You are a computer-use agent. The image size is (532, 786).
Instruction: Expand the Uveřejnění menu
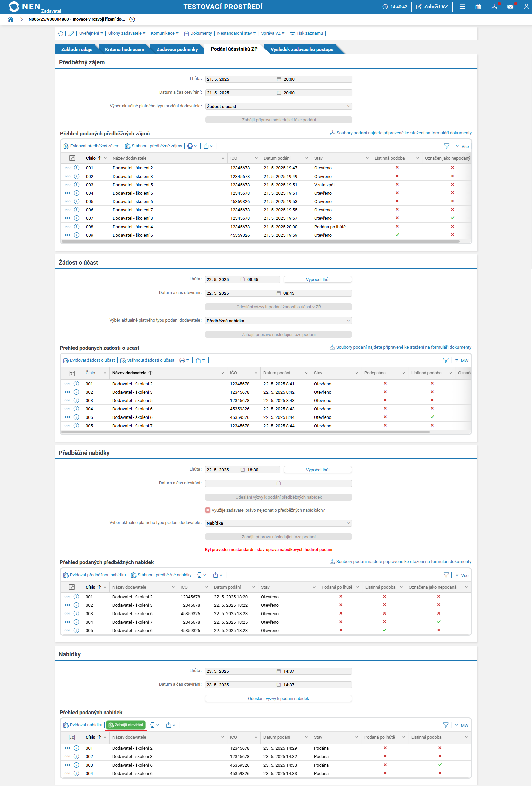[91, 33]
